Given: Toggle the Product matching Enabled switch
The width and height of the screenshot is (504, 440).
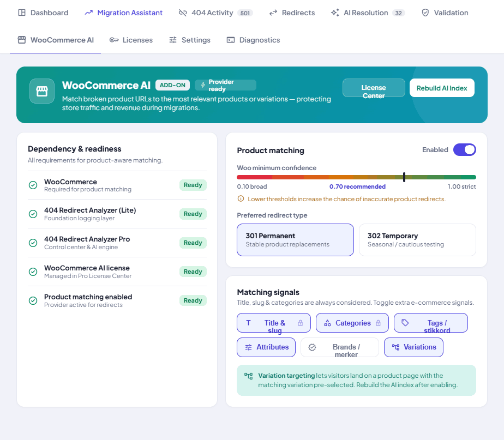Looking at the screenshot, I should click(x=465, y=150).
